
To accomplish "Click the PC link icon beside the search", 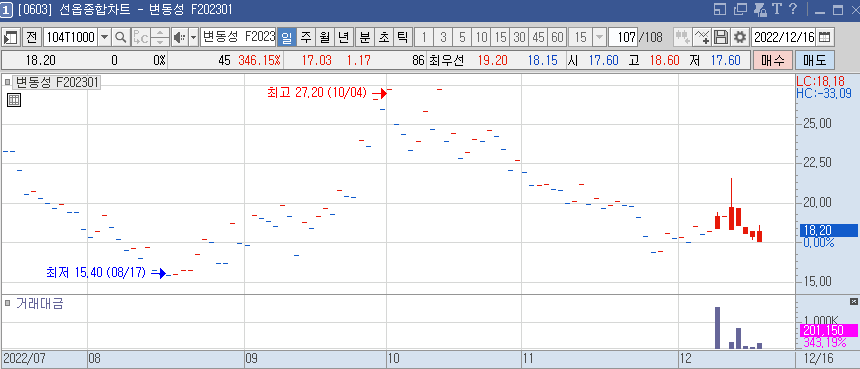I will tap(140, 37).
